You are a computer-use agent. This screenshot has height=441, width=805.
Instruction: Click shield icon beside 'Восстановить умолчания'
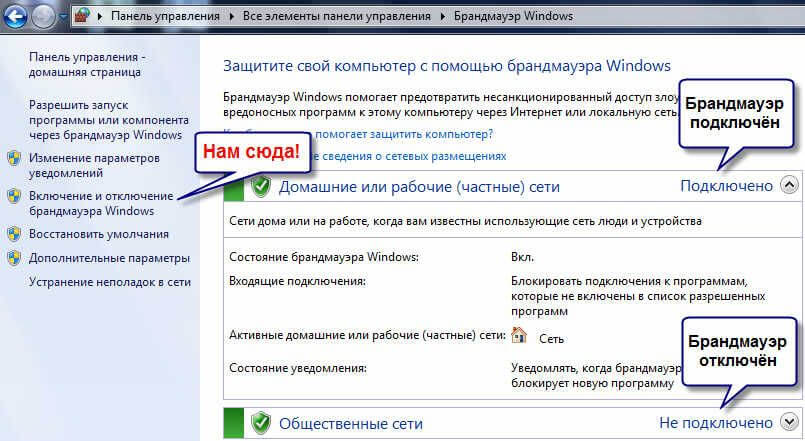(14, 234)
